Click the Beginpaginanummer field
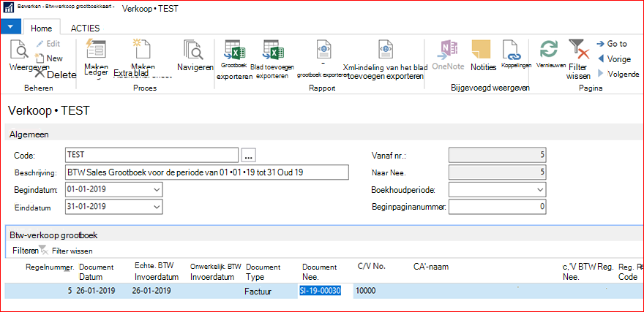Viewport: 644px width, 312px height. (498, 207)
